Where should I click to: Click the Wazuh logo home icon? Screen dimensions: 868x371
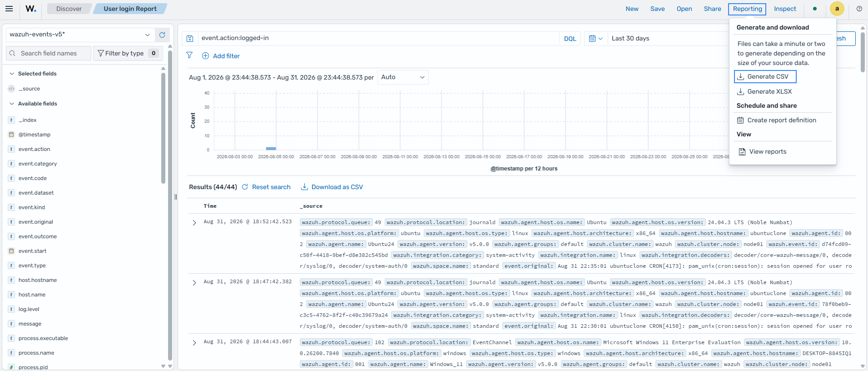pyautogui.click(x=31, y=9)
